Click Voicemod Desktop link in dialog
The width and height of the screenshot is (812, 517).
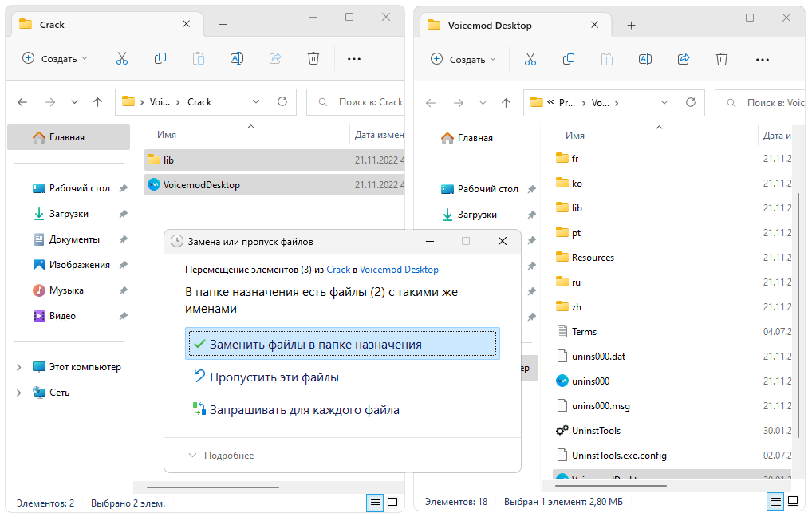(x=399, y=270)
